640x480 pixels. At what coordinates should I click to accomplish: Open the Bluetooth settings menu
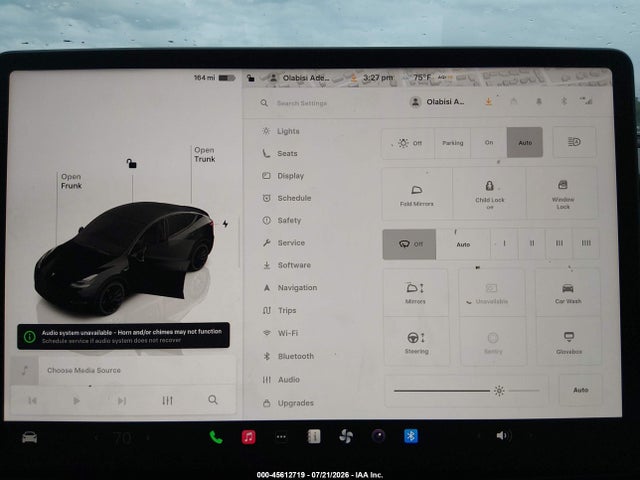point(288,356)
